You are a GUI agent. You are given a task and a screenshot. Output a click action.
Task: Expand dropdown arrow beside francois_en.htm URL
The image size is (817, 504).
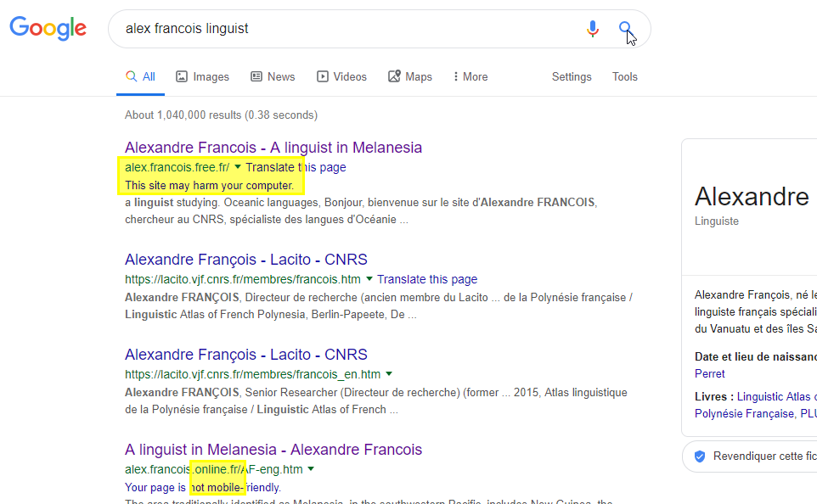tap(389, 374)
